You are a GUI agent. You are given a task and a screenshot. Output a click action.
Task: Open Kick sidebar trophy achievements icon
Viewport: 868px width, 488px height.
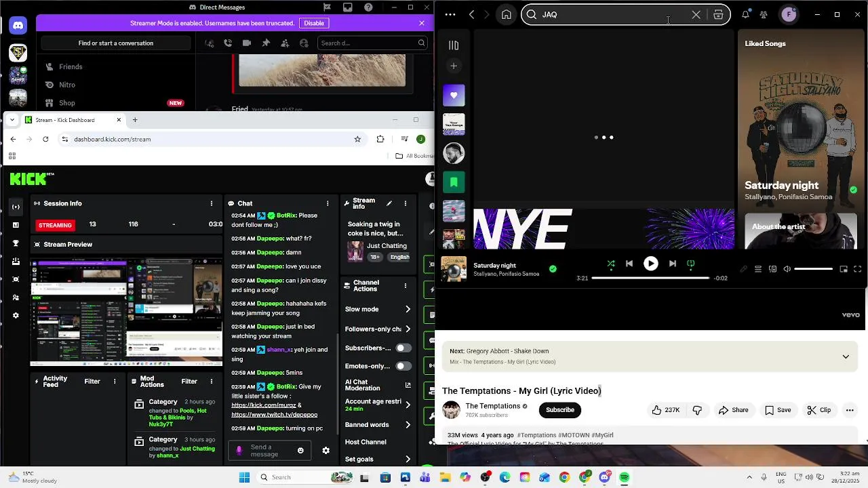pos(16,243)
